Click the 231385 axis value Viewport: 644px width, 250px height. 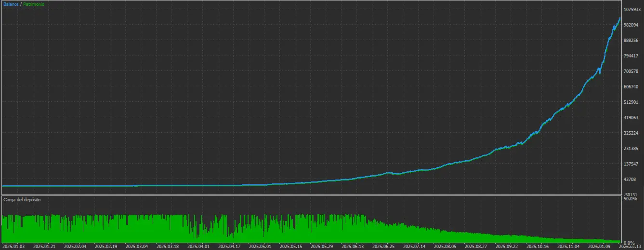(x=631, y=149)
